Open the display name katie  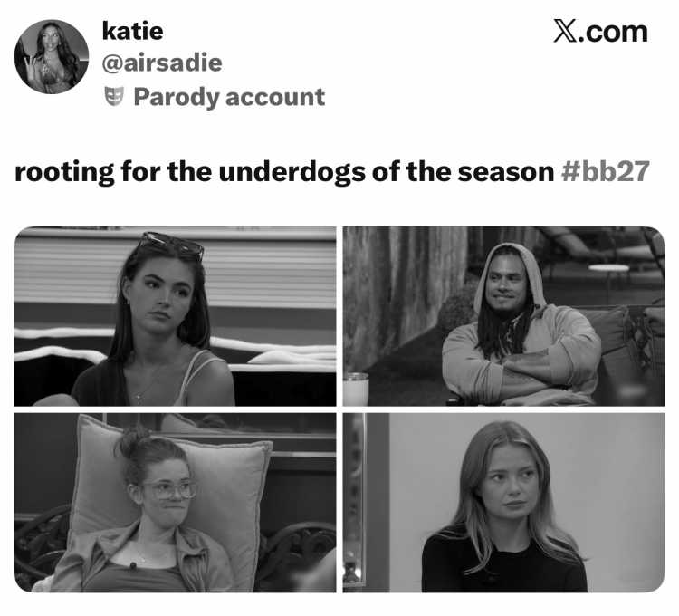pyautogui.click(x=132, y=31)
